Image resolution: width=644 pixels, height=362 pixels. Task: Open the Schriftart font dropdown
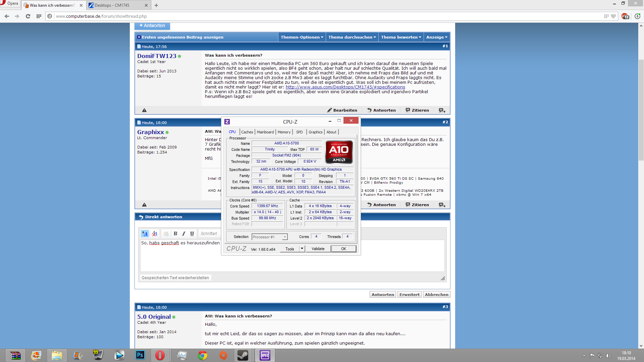[209, 234]
